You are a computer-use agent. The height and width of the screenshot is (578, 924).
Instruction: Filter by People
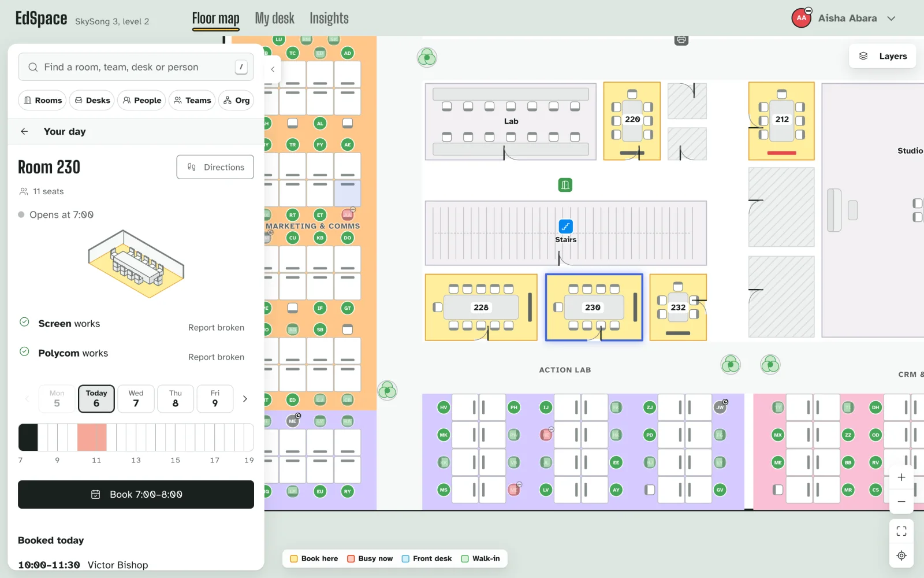coord(141,100)
